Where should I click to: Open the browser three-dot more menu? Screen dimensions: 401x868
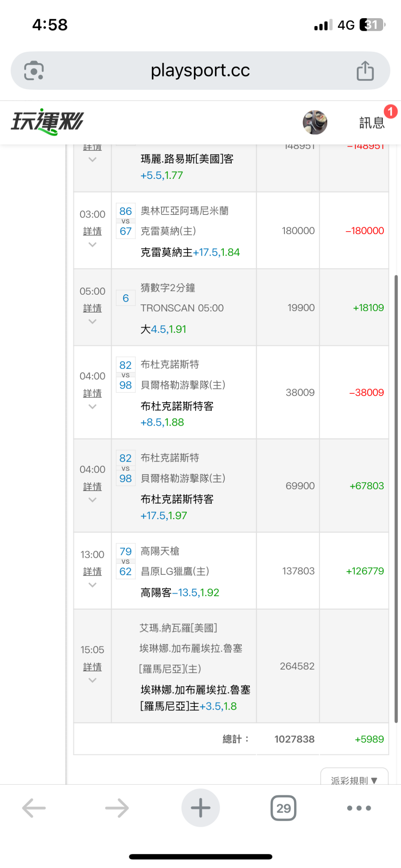[x=359, y=808]
